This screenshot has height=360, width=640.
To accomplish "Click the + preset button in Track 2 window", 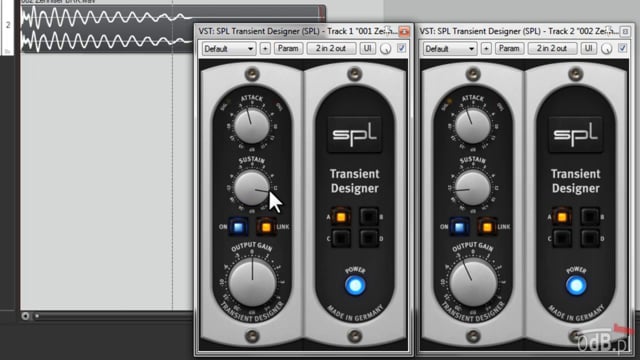I will [486, 49].
